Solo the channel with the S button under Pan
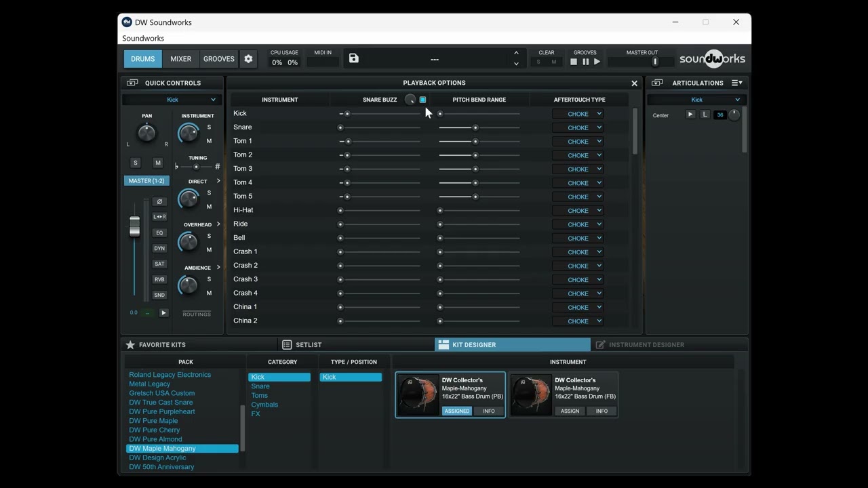This screenshot has height=488, width=868. [x=136, y=163]
